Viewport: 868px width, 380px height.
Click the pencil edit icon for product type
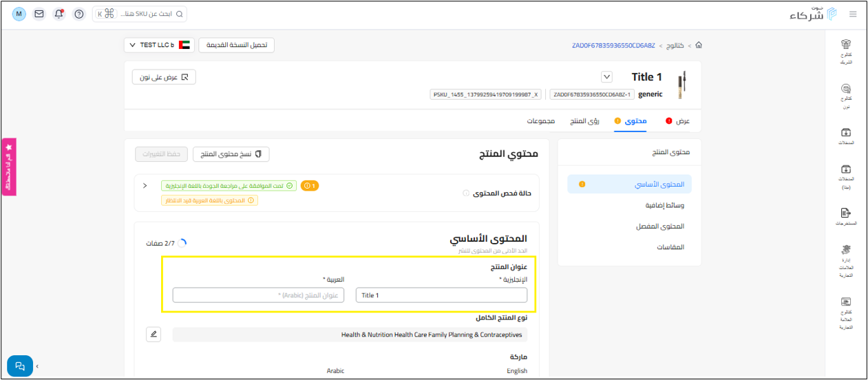[x=153, y=335]
